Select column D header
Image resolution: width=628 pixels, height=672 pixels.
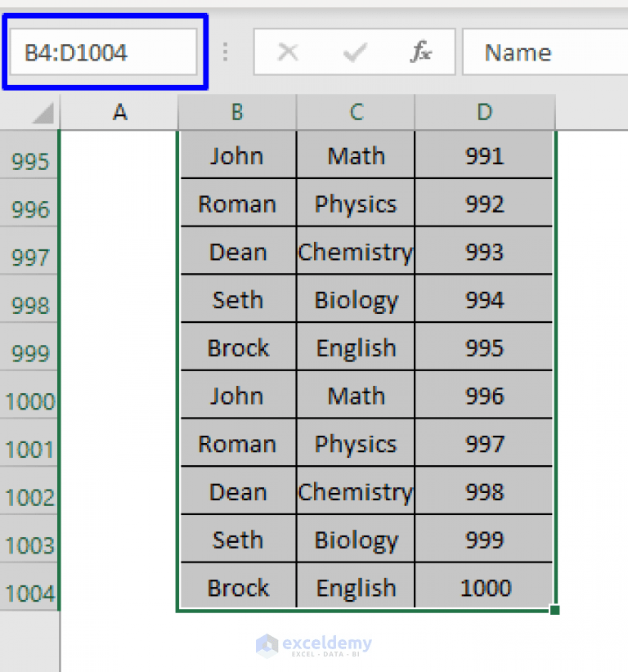pyautogui.click(x=484, y=112)
